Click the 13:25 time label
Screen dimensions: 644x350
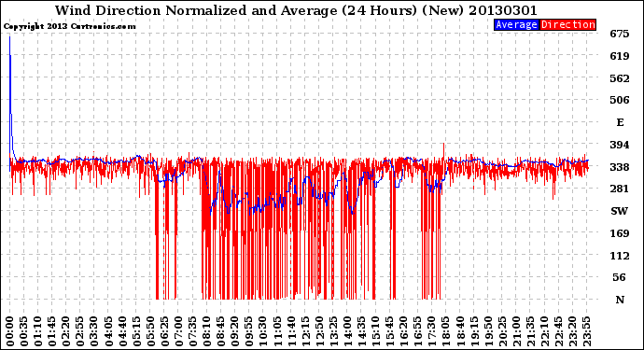coord(333,331)
